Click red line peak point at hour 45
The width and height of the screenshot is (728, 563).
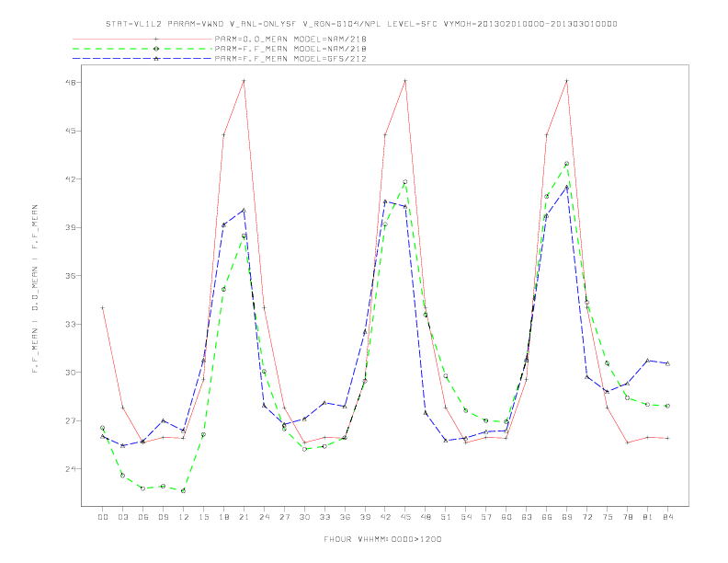405,81
